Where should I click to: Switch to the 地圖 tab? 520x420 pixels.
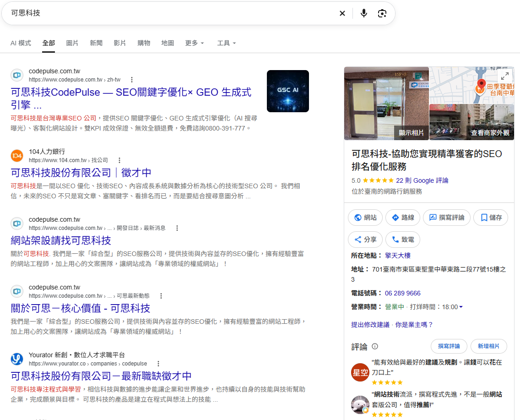168,43
